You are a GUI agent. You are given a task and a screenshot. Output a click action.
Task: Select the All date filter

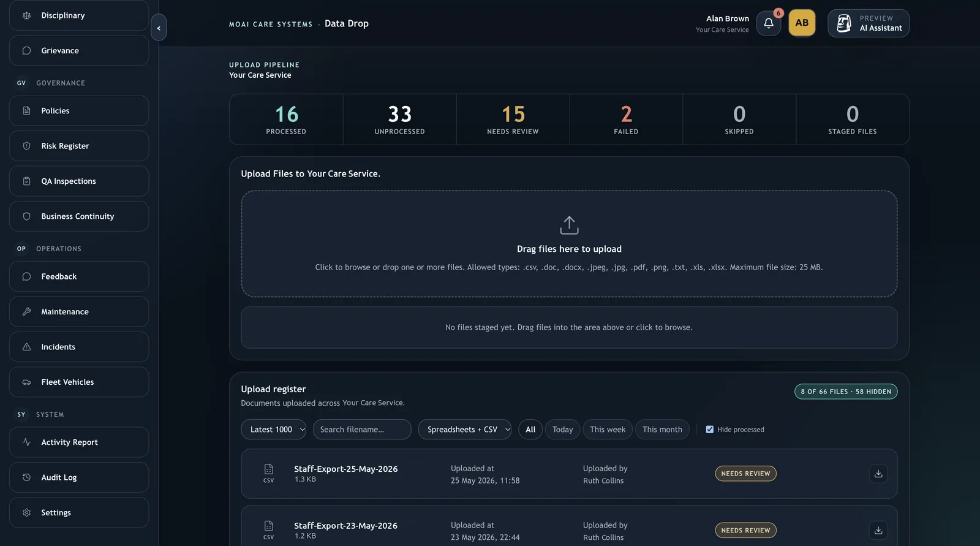[530, 430]
